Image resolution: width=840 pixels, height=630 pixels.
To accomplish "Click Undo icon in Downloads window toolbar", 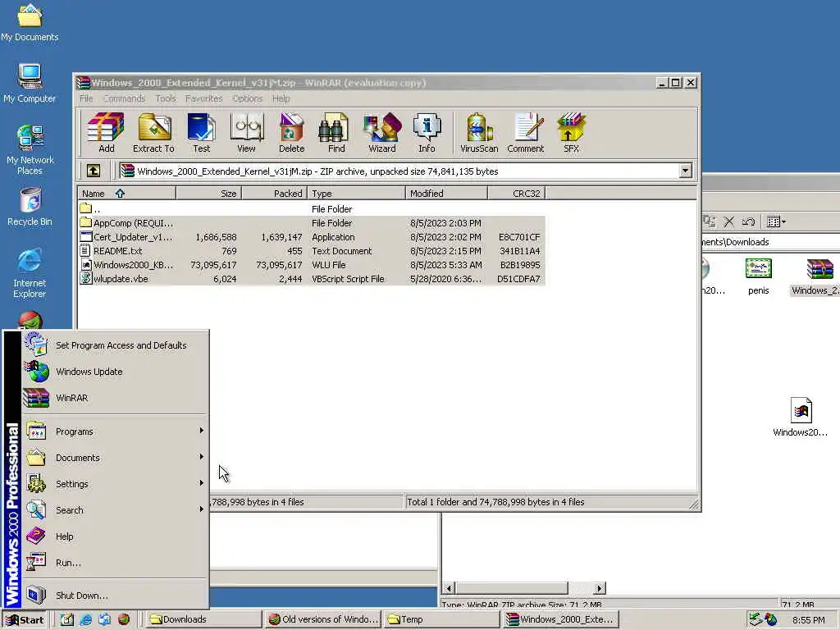I will (748, 221).
